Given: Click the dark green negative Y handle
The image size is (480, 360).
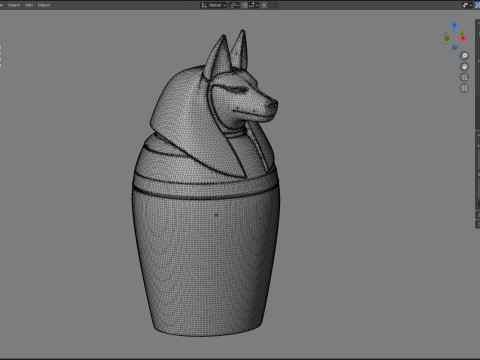Looking at the screenshot, I should [x=447, y=38].
